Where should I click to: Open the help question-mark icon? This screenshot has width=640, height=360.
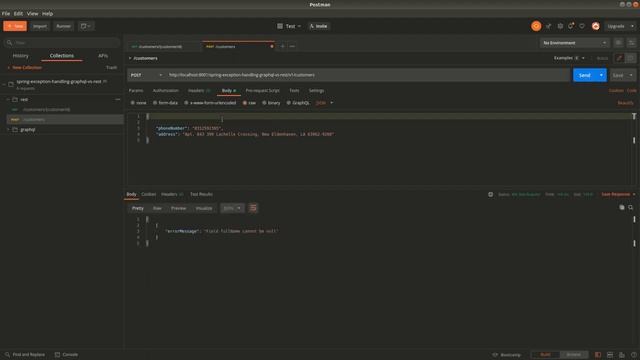pyautogui.click(x=633, y=355)
